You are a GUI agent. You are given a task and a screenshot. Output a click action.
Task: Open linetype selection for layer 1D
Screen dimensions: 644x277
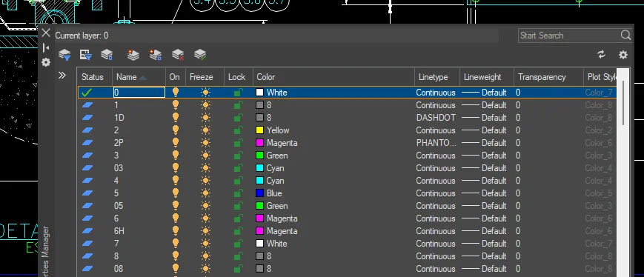435,118
